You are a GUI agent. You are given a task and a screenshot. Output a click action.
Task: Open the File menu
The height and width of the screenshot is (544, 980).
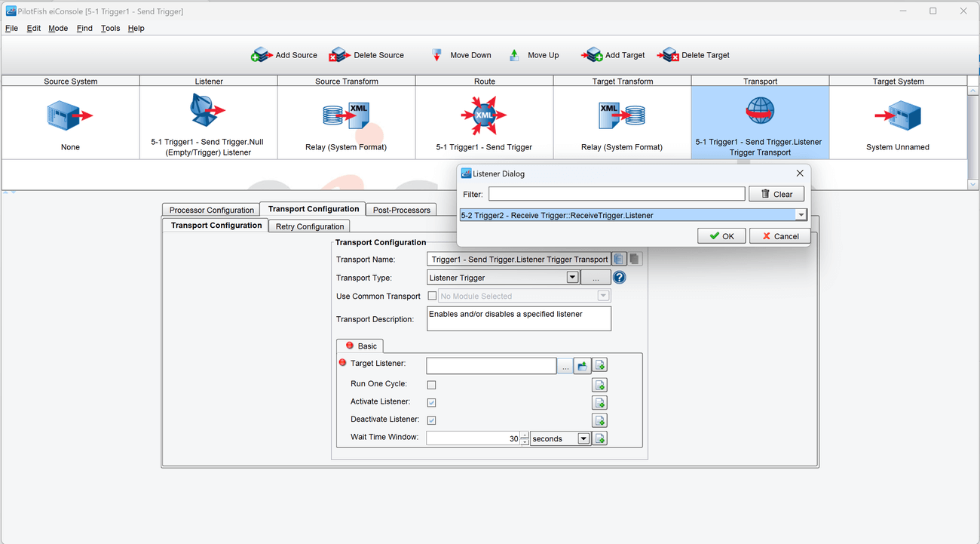[11, 28]
